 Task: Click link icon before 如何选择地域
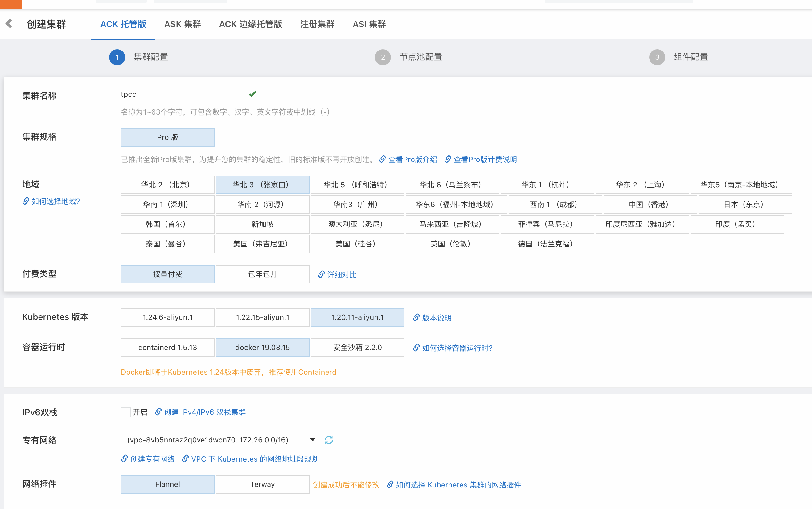coord(26,201)
